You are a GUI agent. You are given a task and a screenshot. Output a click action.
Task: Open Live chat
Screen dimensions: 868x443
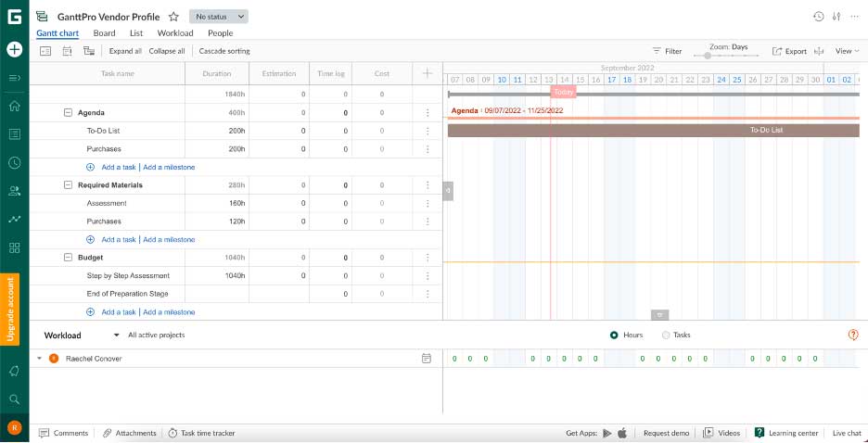pyautogui.click(x=847, y=433)
